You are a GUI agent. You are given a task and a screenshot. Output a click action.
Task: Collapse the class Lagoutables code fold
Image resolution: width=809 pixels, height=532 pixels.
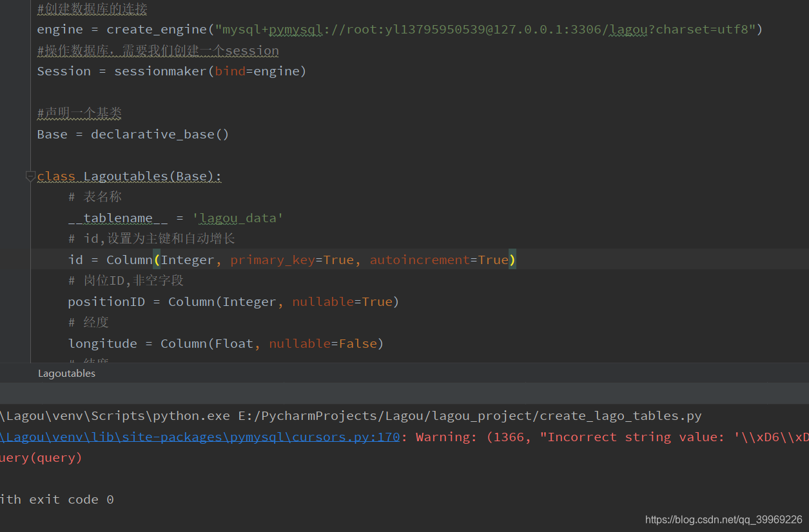click(x=30, y=176)
